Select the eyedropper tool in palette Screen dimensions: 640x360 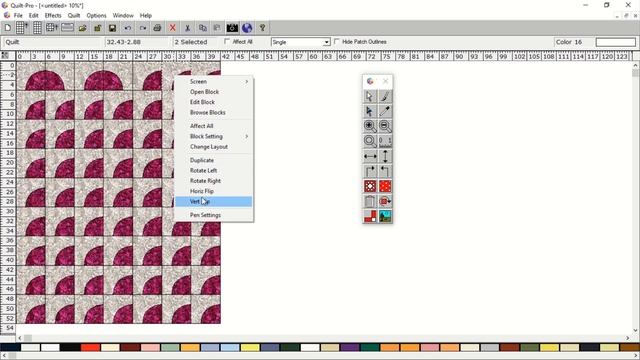(385, 111)
